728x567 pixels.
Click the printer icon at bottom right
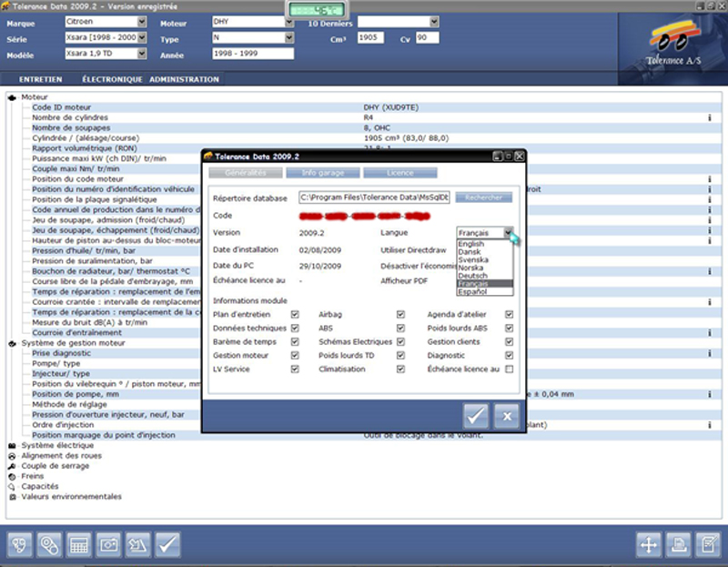click(x=678, y=544)
